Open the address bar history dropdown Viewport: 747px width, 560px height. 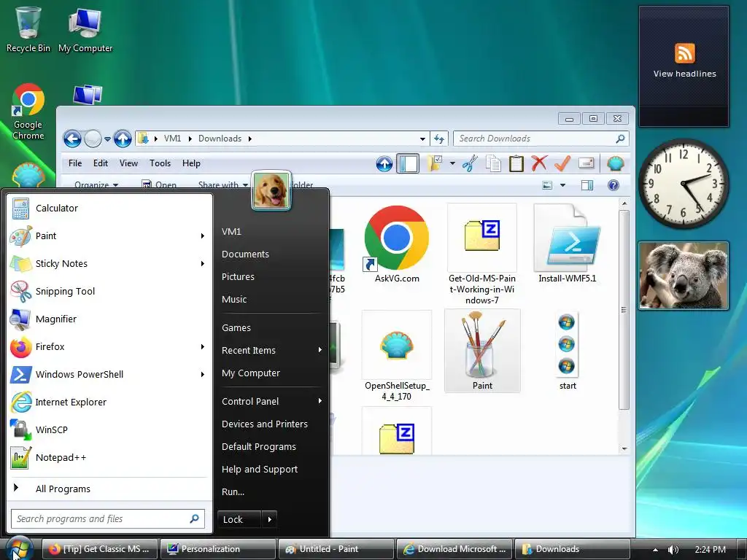[422, 139]
